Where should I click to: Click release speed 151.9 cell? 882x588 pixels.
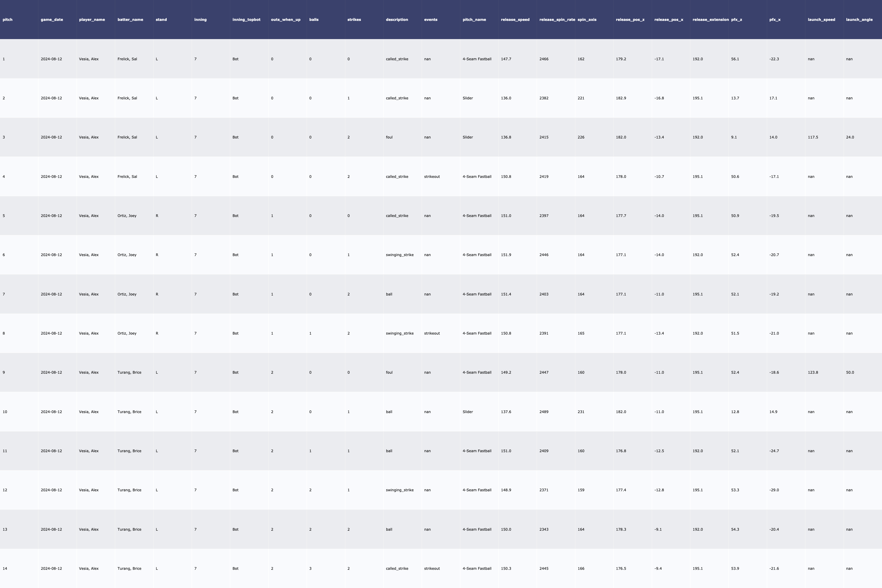(506, 255)
